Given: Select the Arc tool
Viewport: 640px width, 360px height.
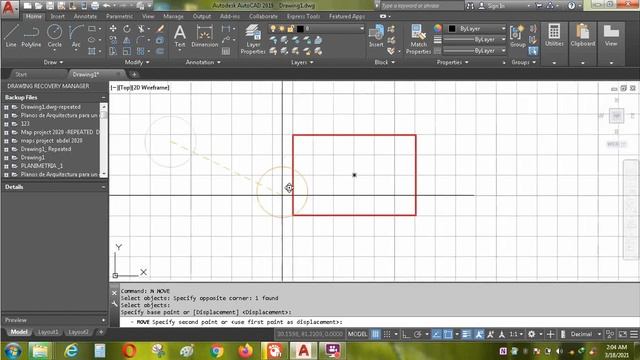Looking at the screenshot, I should 76,36.
